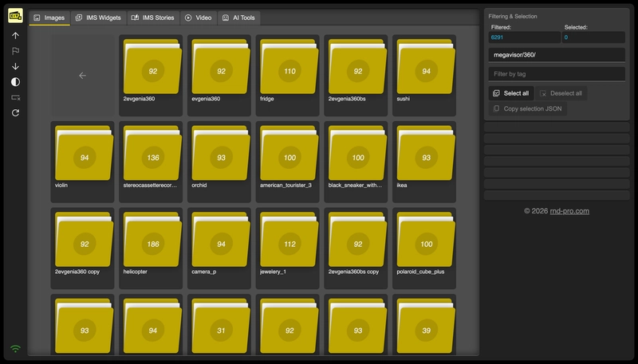Click the Filter by tag field

(557, 74)
